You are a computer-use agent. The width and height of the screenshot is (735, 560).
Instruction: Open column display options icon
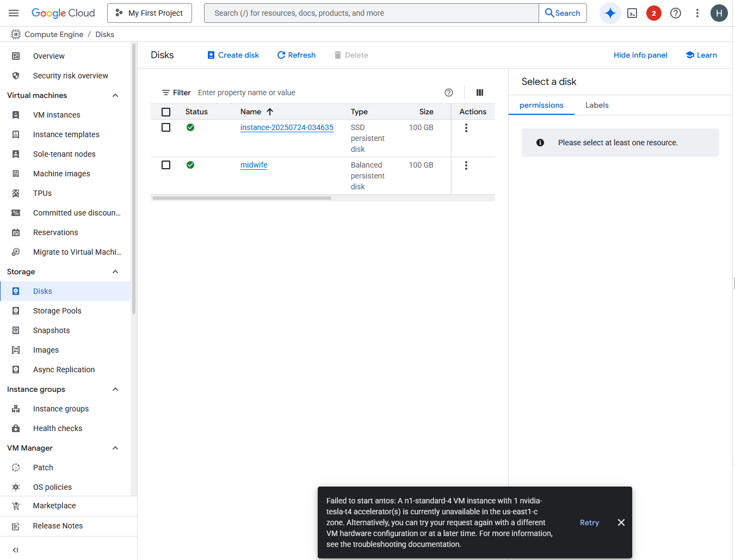(x=480, y=93)
